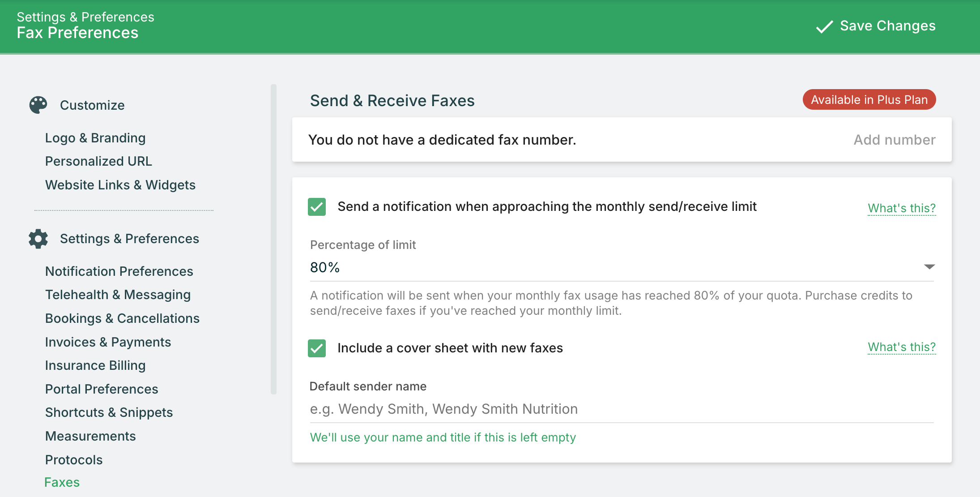This screenshot has width=980, height=497.
Task: Click the Default sender name field
Action: (x=621, y=409)
